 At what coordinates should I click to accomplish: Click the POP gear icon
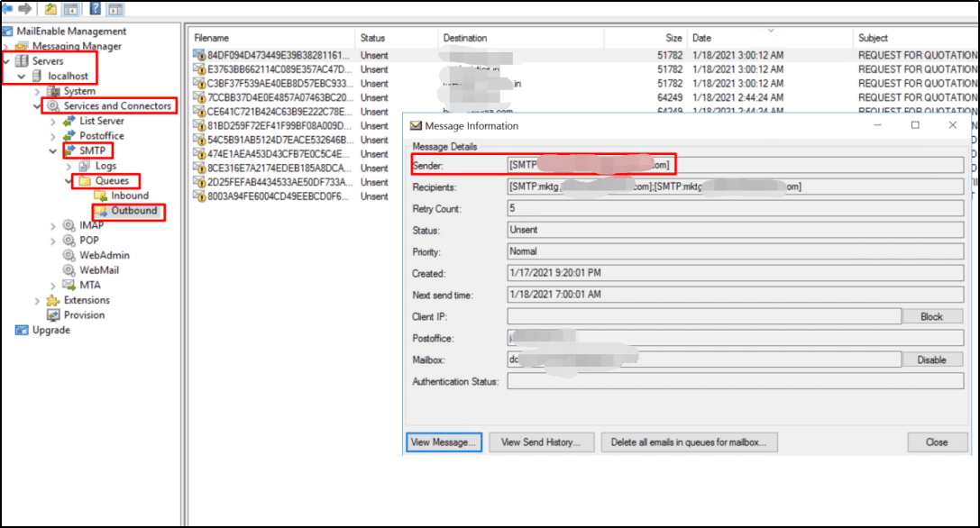click(69, 241)
